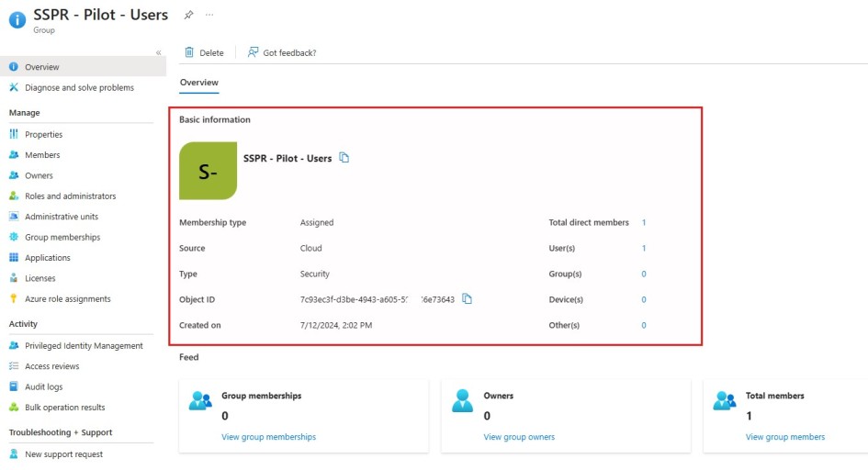The width and height of the screenshot is (868, 470).
Task: Select the Type value Security
Action: (314, 274)
